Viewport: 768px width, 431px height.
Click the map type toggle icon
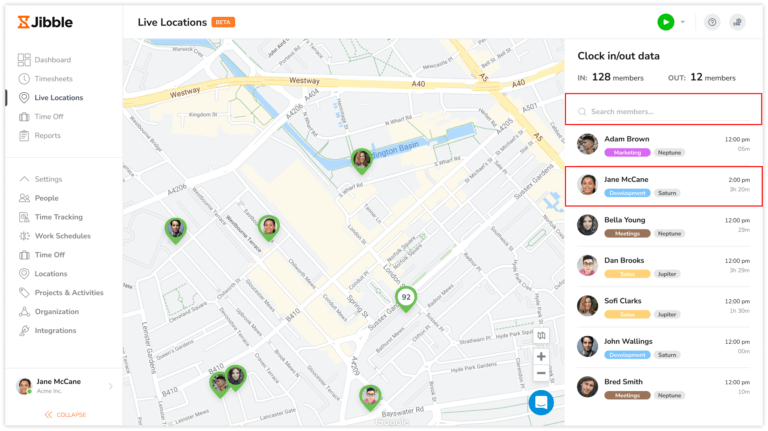[x=541, y=335]
